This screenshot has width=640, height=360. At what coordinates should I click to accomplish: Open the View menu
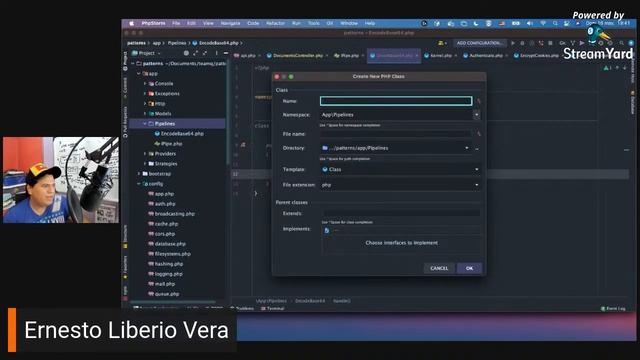click(208, 23)
